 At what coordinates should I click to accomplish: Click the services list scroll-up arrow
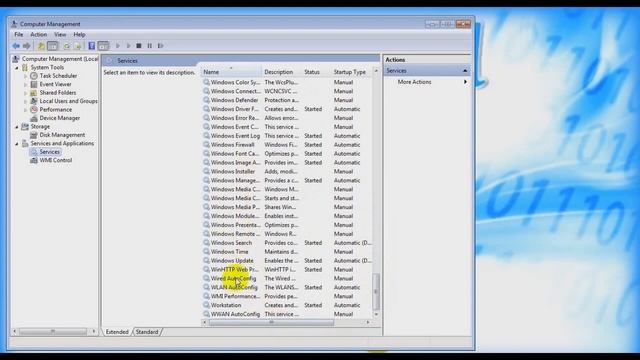point(376,71)
